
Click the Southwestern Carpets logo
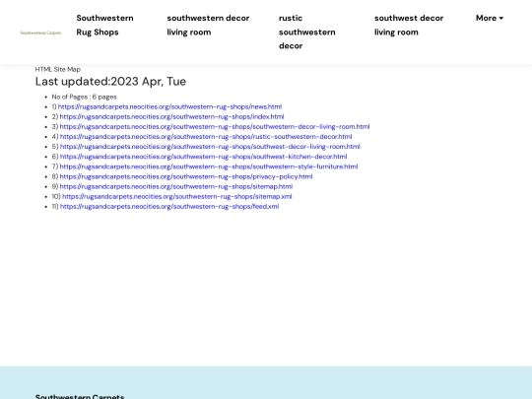coord(40,33)
